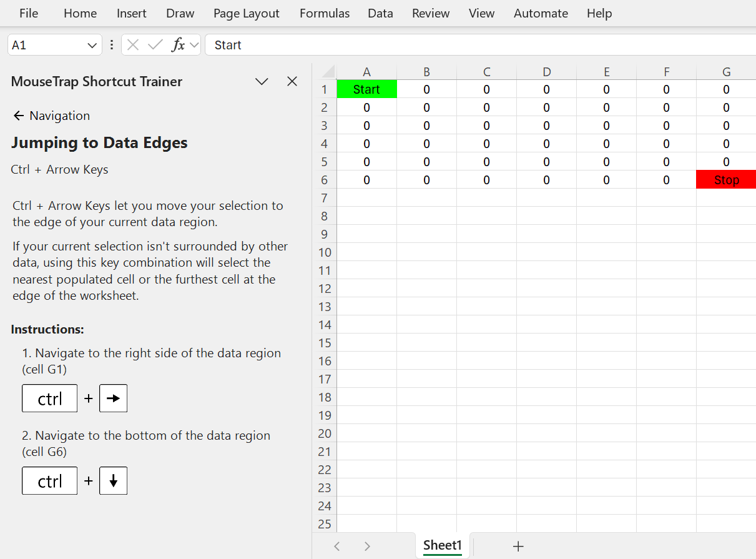Click the ctrl key button under step 1
Screen dimensions: 756x559
49,398
